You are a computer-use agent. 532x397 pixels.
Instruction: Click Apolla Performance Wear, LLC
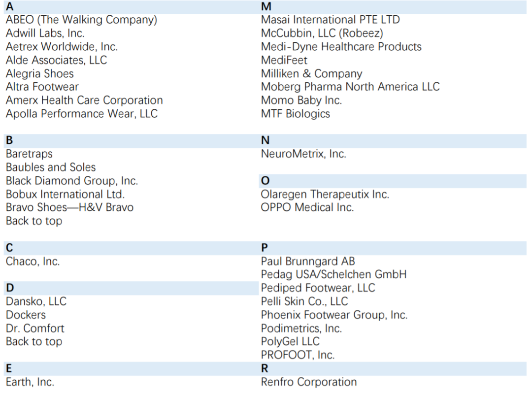82,114
